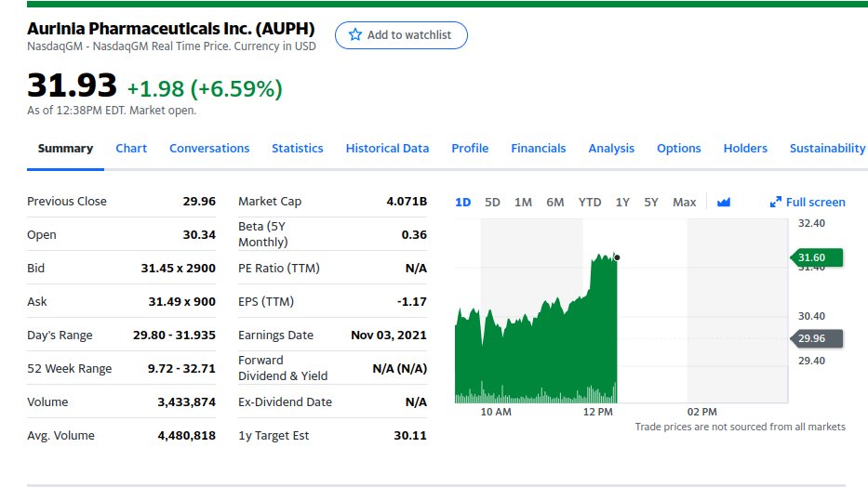
Task: Select the YTD chart range
Action: (x=590, y=203)
